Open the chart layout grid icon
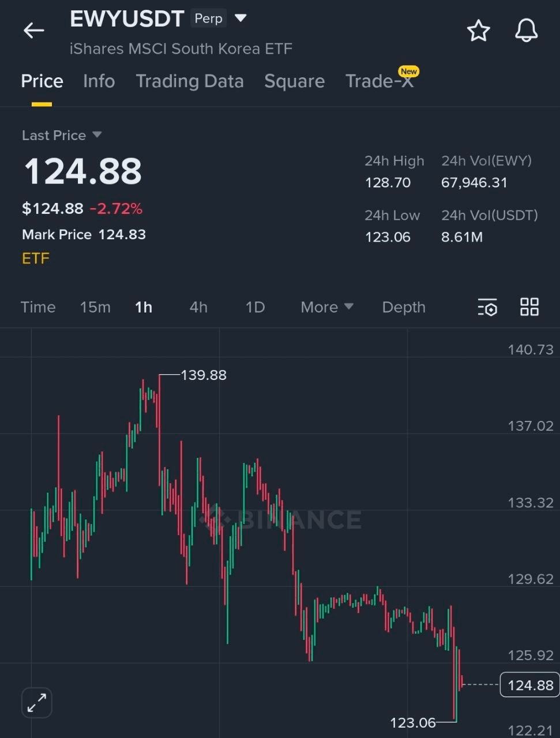 point(529,307)
